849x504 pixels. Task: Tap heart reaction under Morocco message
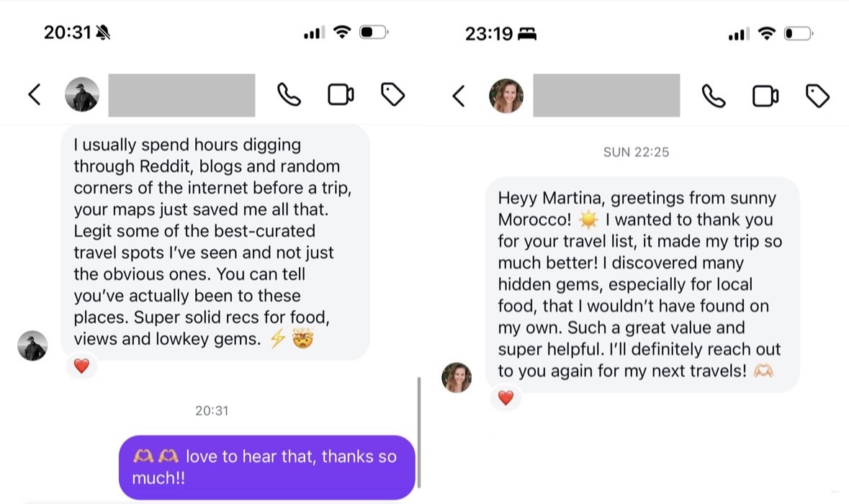[506, 397]
